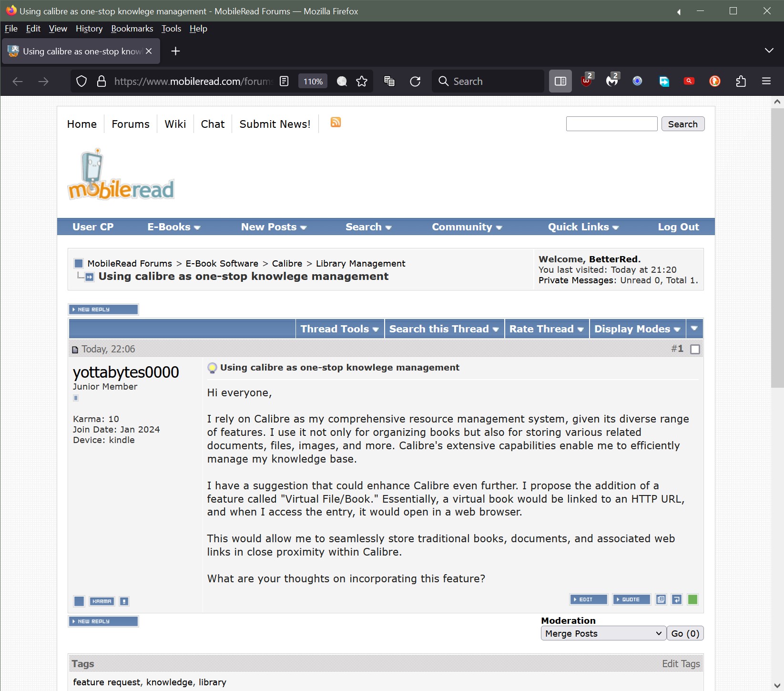
Task: Click the Firefox Search box in the toolbar
Action: click(x=489, y=82)
